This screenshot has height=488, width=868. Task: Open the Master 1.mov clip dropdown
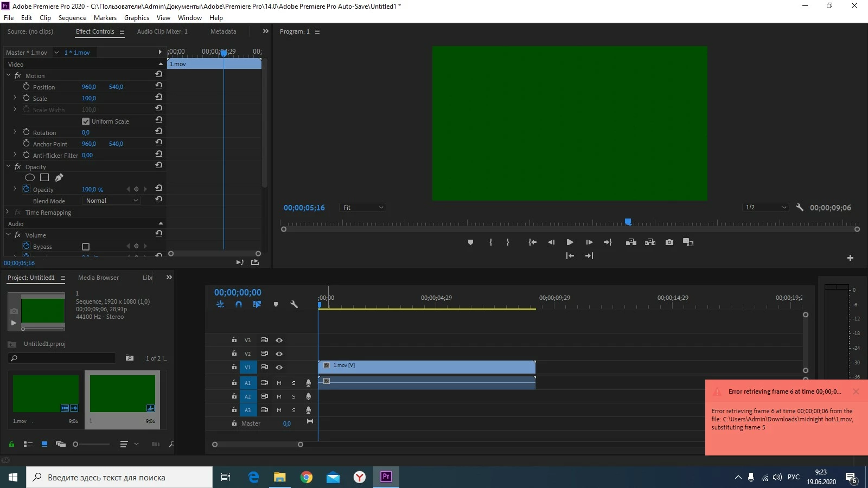[x=56, y=53]
